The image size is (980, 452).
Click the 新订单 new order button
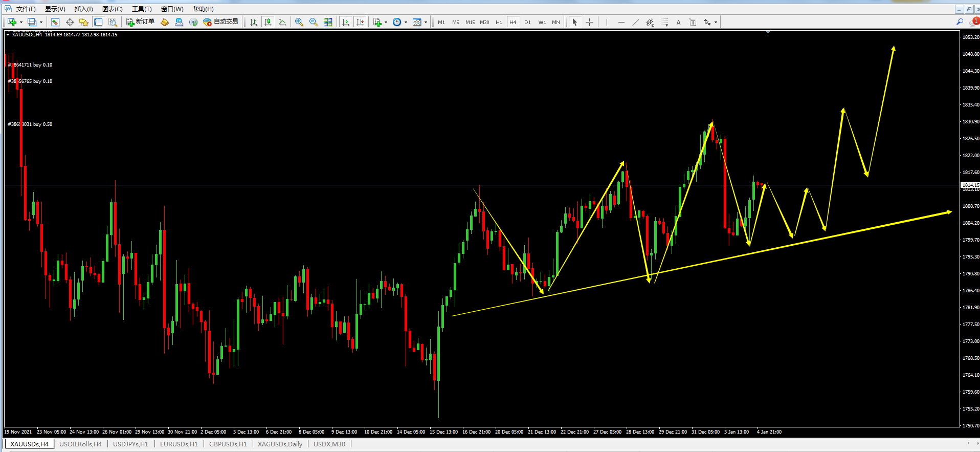[x=140, y=22]
